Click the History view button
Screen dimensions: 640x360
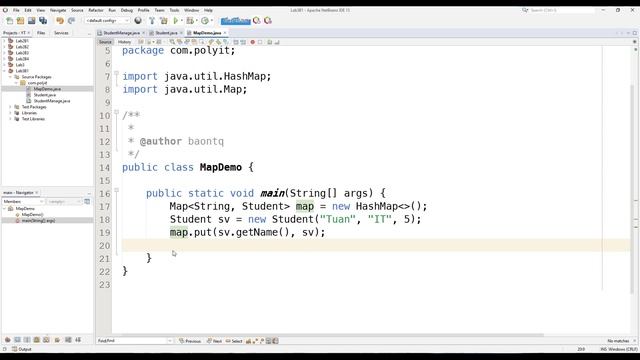(124, 42)
